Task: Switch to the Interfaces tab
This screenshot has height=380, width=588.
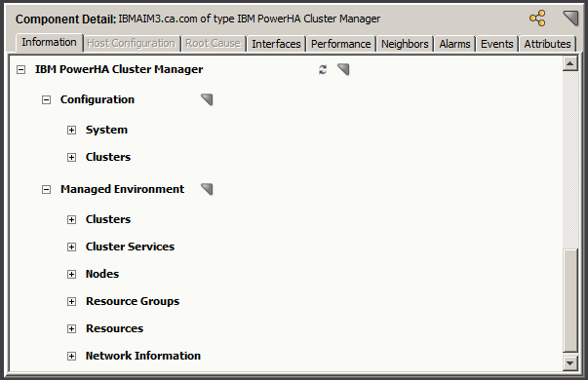Action: (276, 44)
